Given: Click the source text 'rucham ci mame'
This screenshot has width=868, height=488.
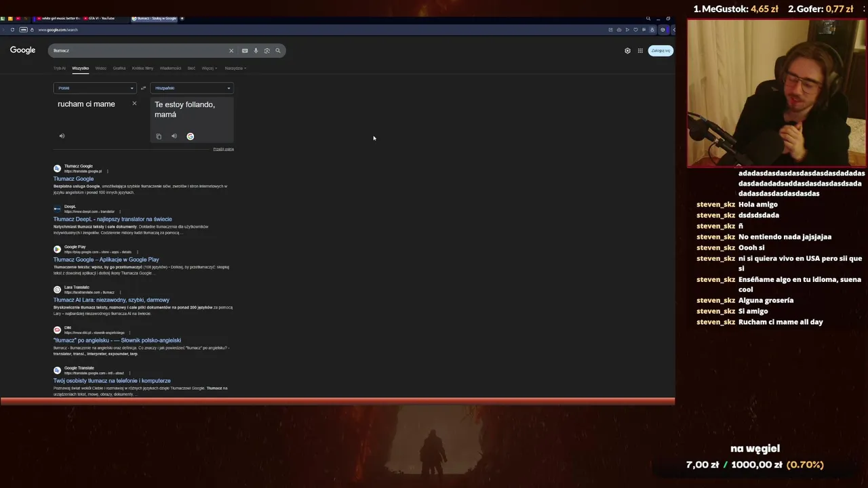Looking at the screenshot, I should [x=86, y=104].
